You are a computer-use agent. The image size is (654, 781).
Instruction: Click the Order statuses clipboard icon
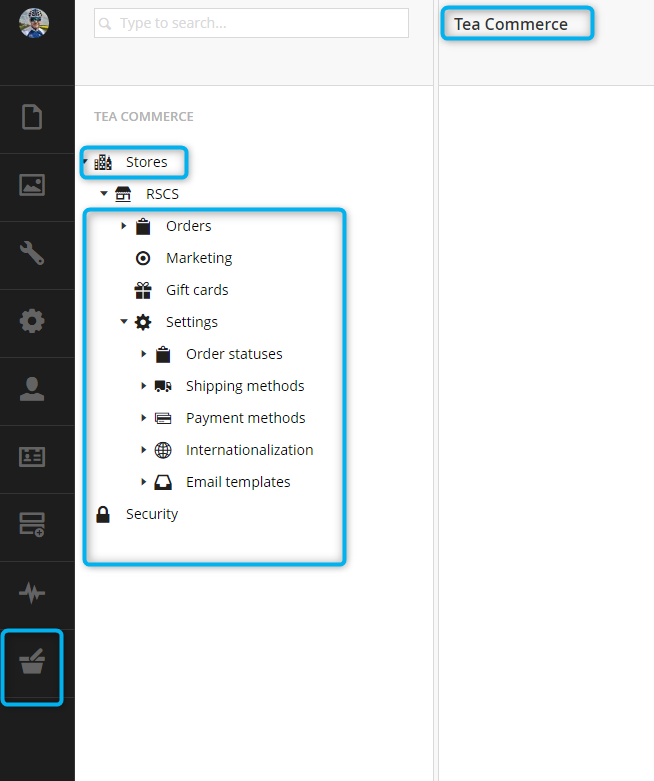point(163,354)
